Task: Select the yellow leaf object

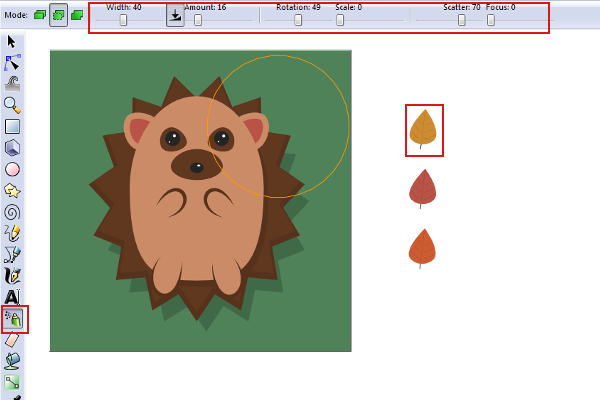Action: click(x=423, y=128)
